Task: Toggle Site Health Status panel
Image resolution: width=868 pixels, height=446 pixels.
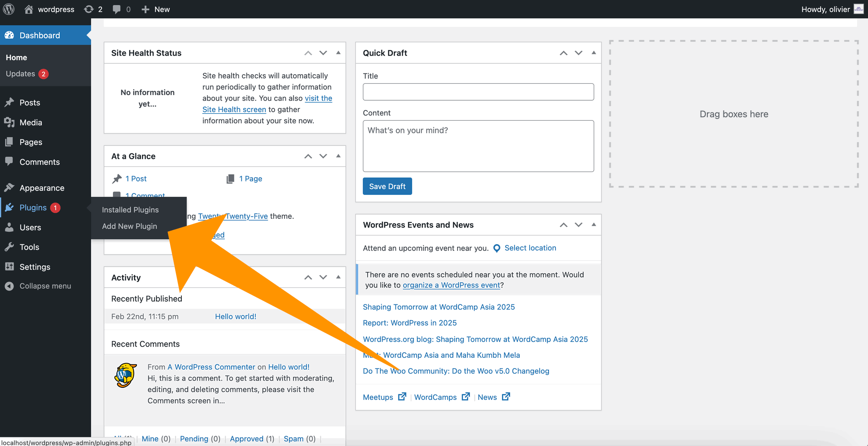Action: pos(339,53)
